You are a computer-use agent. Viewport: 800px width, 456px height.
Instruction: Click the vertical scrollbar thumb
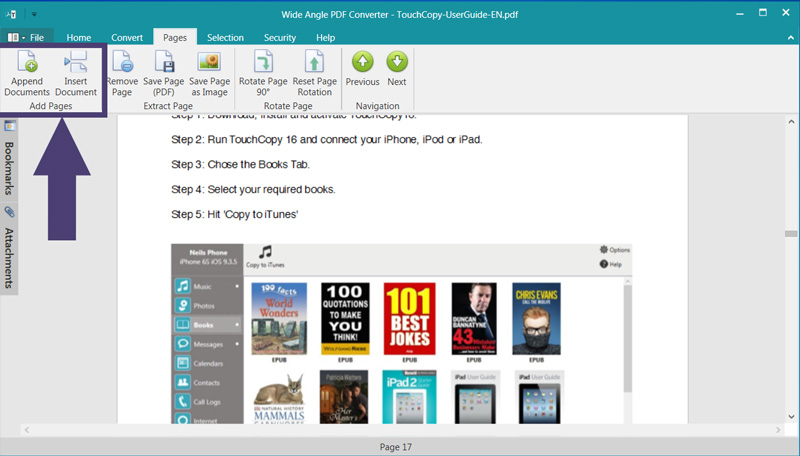click(x=791, y=234)
